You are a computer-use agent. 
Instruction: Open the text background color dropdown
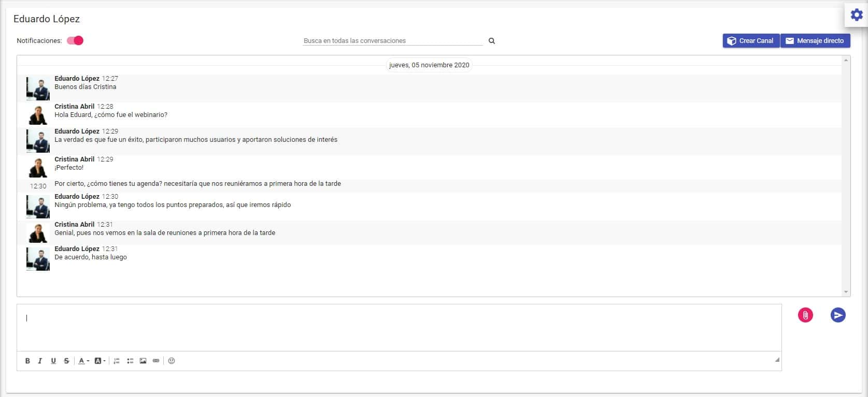tap(100, 361)
